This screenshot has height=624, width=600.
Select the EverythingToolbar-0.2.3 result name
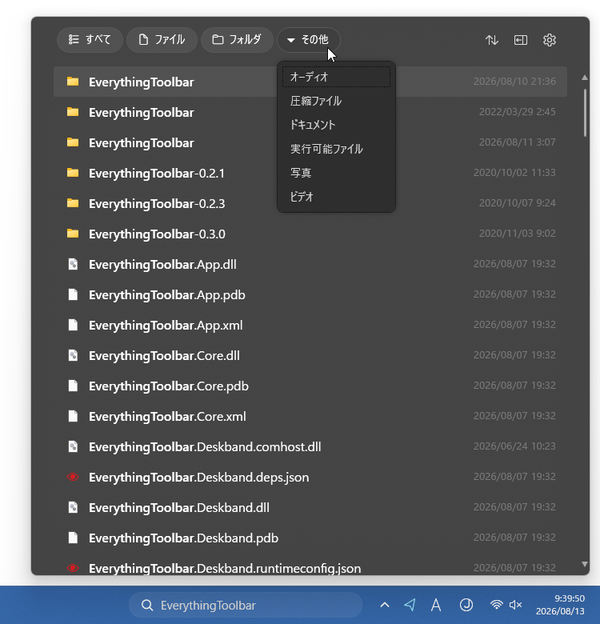tap(157, 203)
